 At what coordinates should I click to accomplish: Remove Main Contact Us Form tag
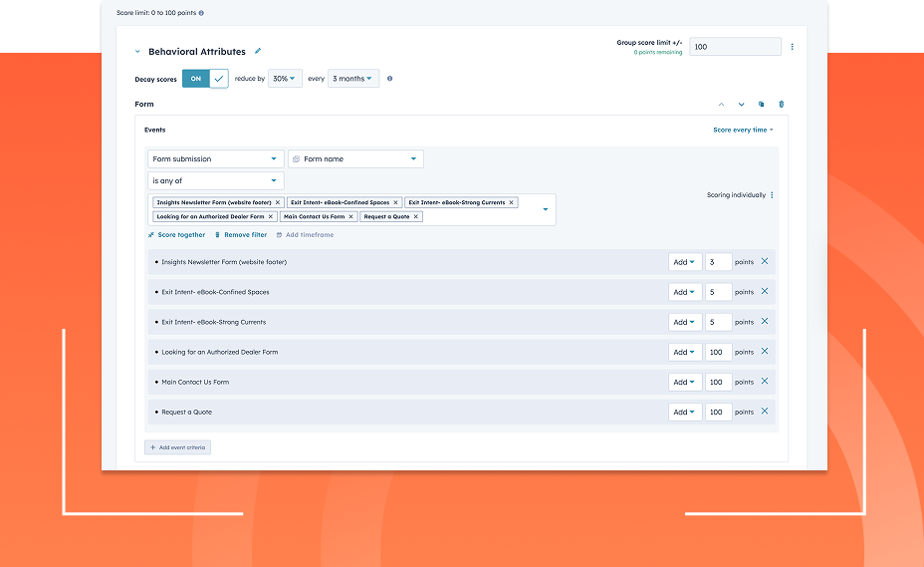[350, 216]
